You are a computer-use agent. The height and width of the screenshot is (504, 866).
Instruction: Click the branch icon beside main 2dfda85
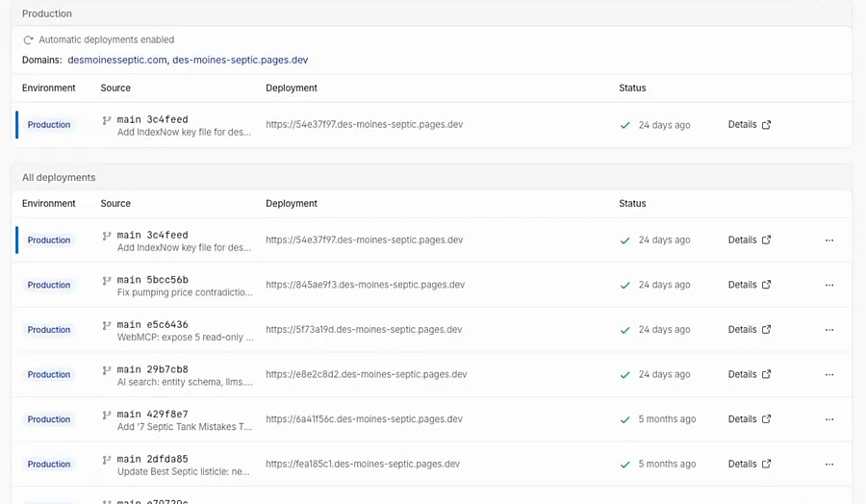point(107,460)
